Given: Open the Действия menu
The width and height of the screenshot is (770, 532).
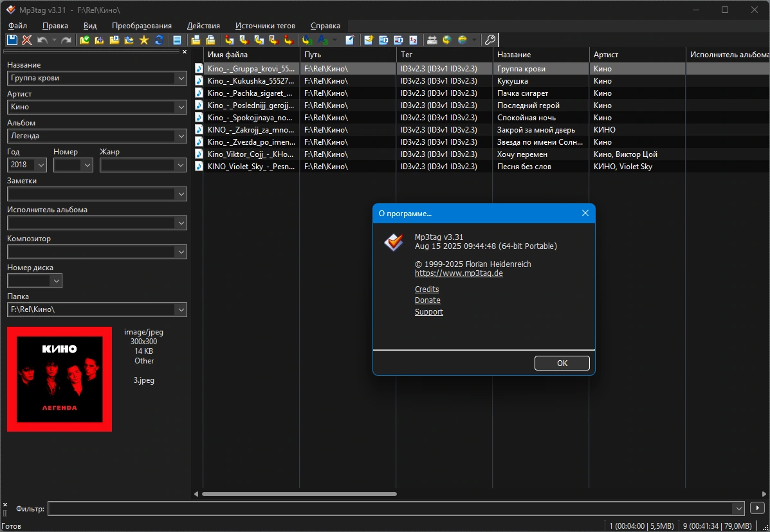Looking at the screenshot, I should (203, 26).
